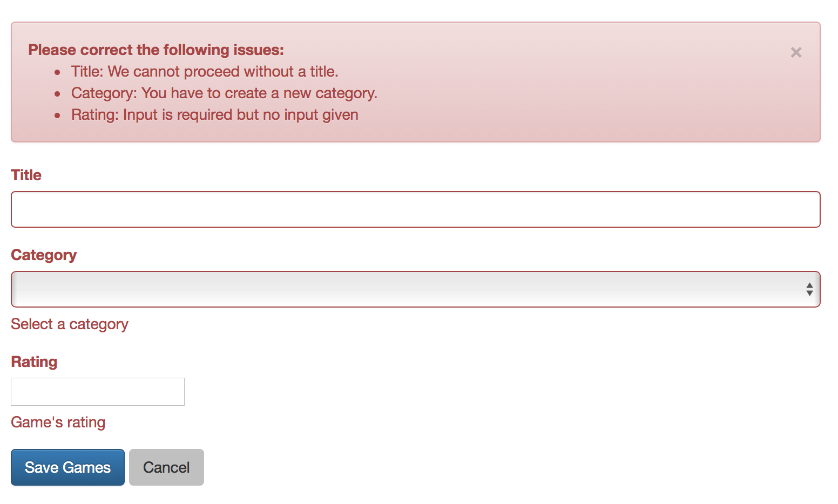
Task: Click the Save Games button
Action: click(67, 467)
